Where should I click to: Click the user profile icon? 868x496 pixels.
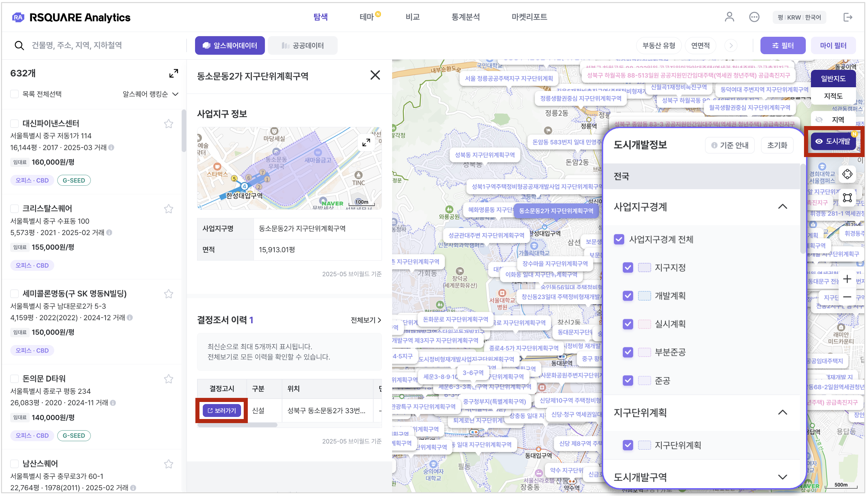pos(729,17)
